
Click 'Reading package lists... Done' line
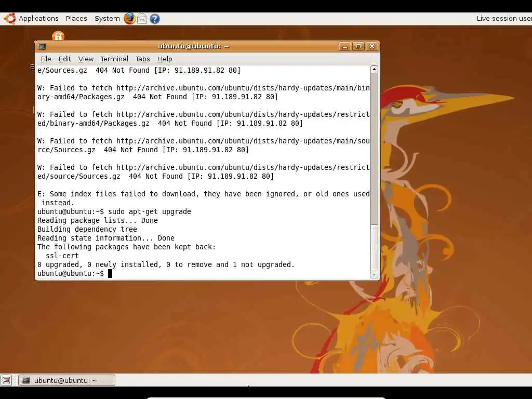[x=98, y=220]
